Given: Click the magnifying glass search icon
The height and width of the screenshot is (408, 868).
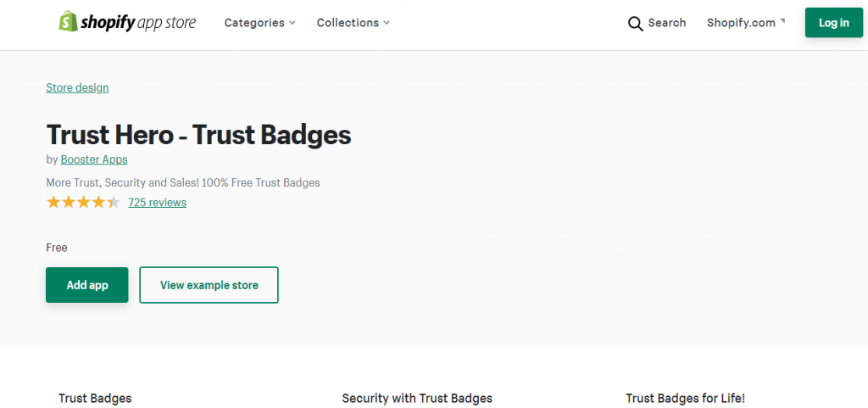Looking at the screenshot, I should pyautogui.click(x=636, y=24).
